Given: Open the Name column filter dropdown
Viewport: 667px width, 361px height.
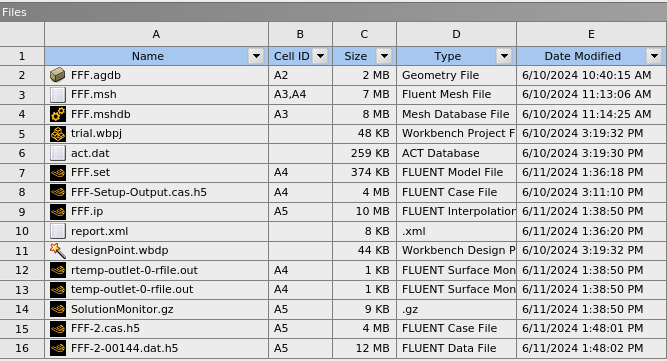Looking at the screenshot, I should tap(256, 56).
